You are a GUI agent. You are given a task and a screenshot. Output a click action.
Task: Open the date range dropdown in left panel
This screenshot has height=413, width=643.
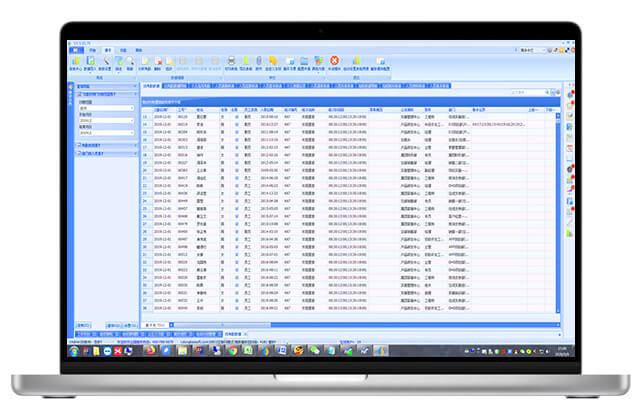[x=130, y=109]
